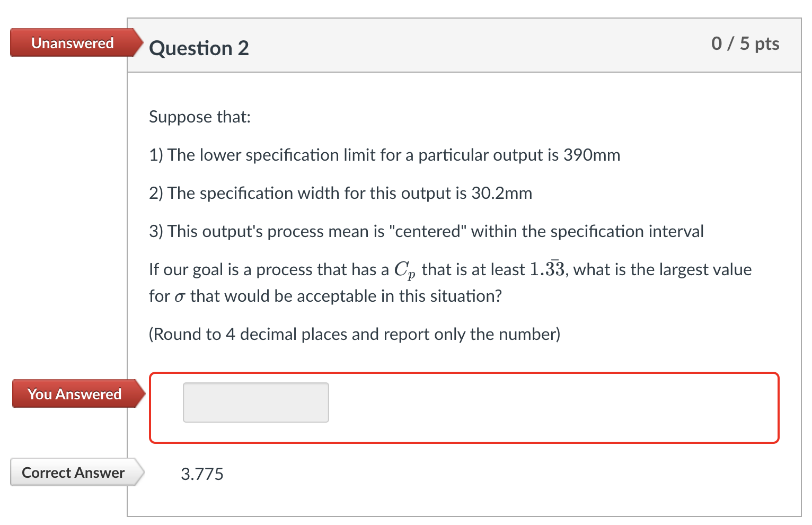812x525 pixels.
Task: Click the process mean centered statement
Action: 426,231
